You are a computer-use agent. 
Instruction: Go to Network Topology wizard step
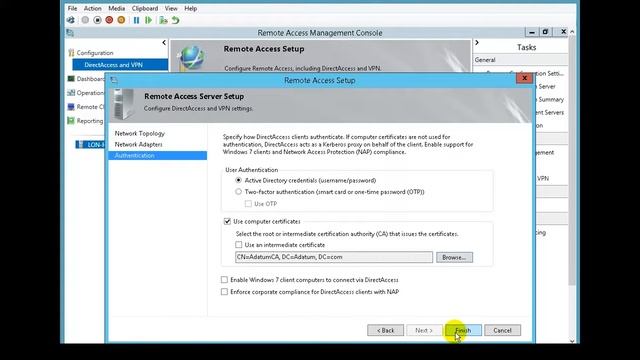pyautogui.click(x=140, y=133)
